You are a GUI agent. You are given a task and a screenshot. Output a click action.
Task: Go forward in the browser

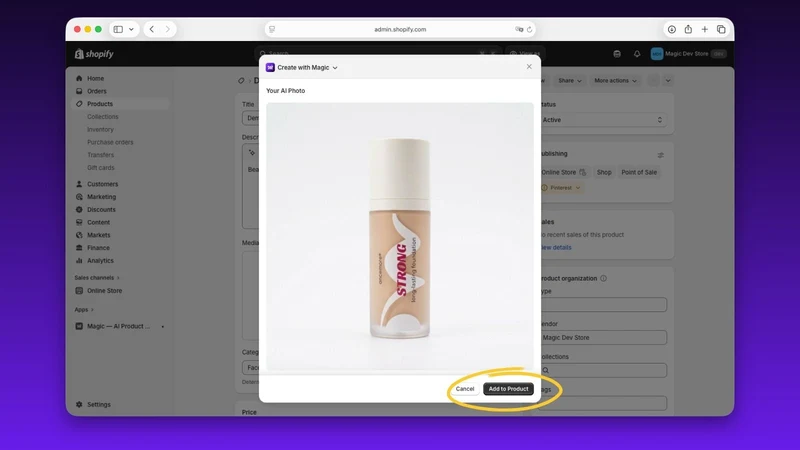[x=167, y=29]
